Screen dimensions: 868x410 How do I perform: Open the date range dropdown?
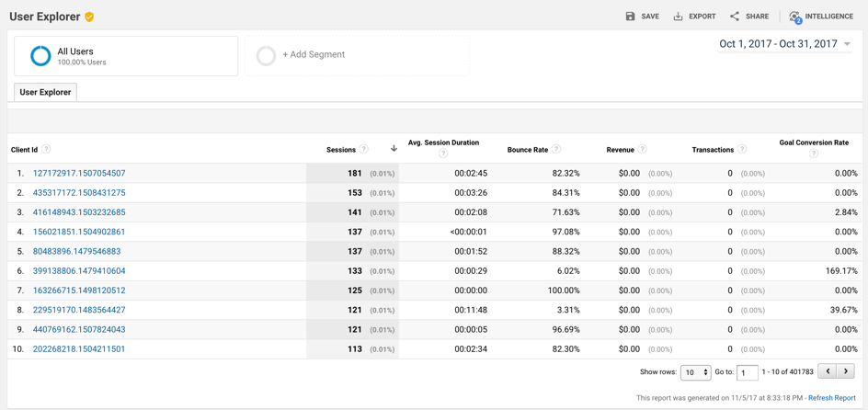(x=785, y=44)
